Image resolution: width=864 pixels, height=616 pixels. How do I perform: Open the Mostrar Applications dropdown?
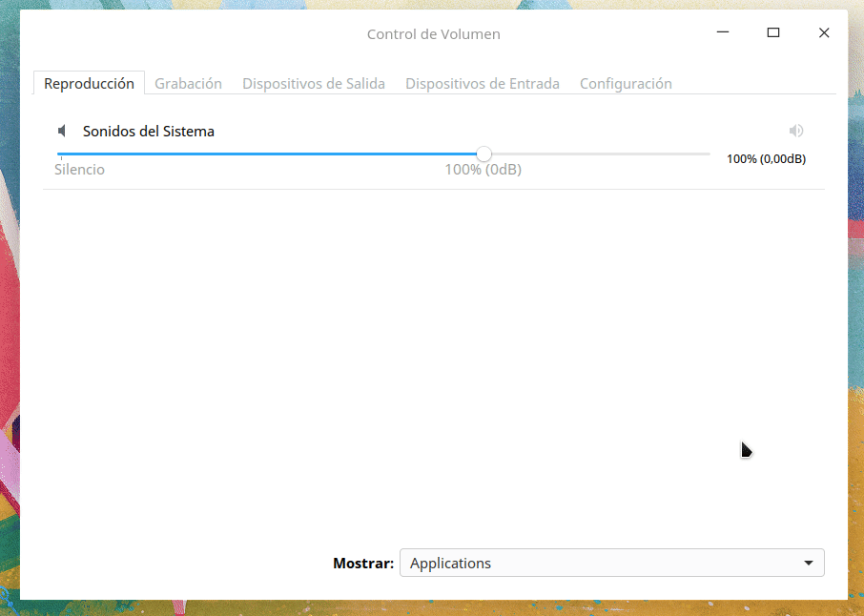pos(611,563)
